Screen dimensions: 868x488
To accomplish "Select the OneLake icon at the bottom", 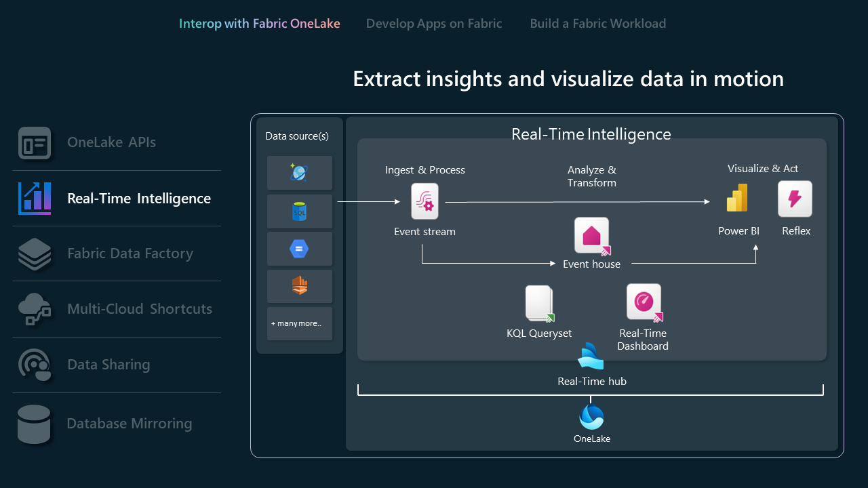I will coord(591,416).
